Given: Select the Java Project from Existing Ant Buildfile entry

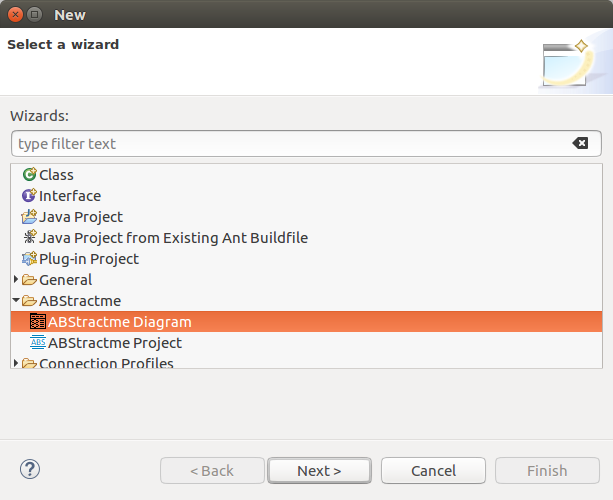Looking at the screenshot, I should (x=173, y=238).
